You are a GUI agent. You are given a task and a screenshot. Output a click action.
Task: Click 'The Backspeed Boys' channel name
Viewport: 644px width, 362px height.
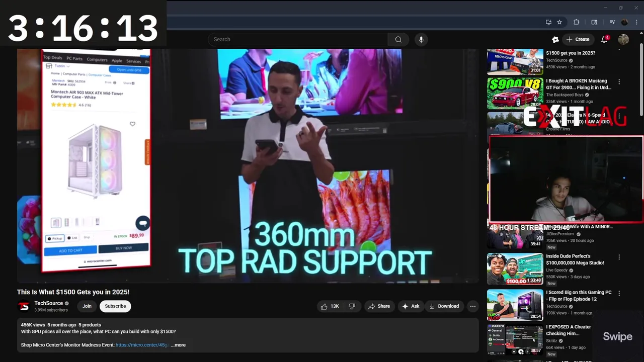[x=565, y=95]
